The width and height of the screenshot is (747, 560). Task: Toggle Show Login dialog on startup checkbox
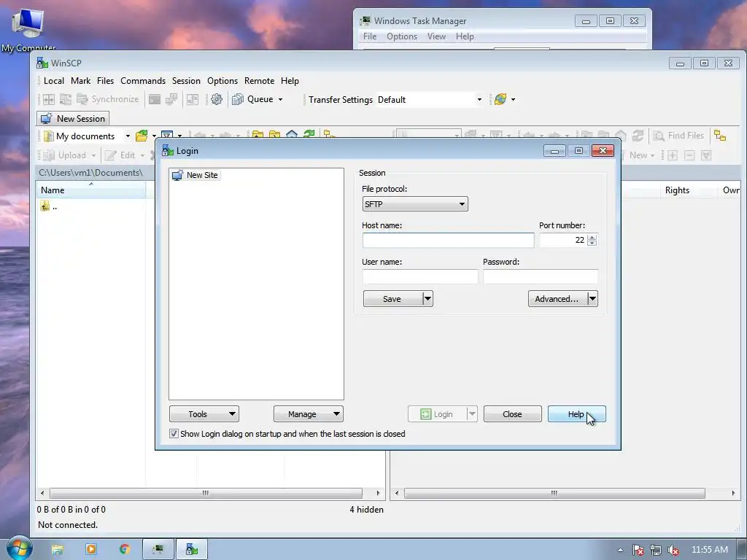174,434
